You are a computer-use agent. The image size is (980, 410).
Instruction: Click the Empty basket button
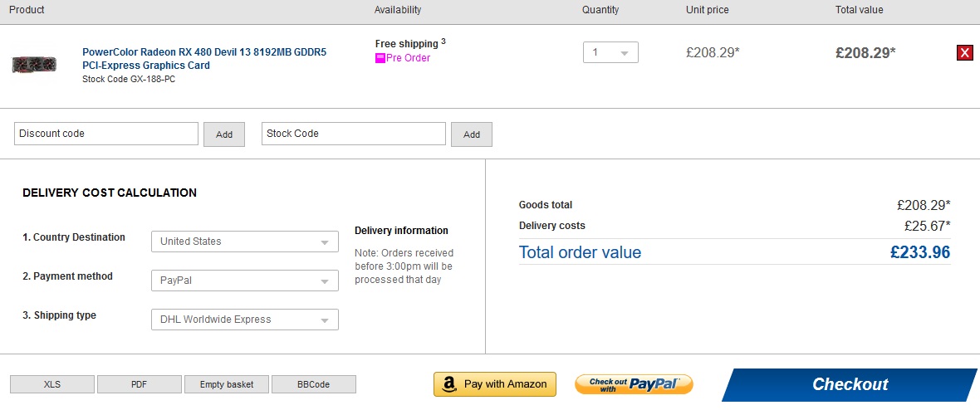click(227, 384)
